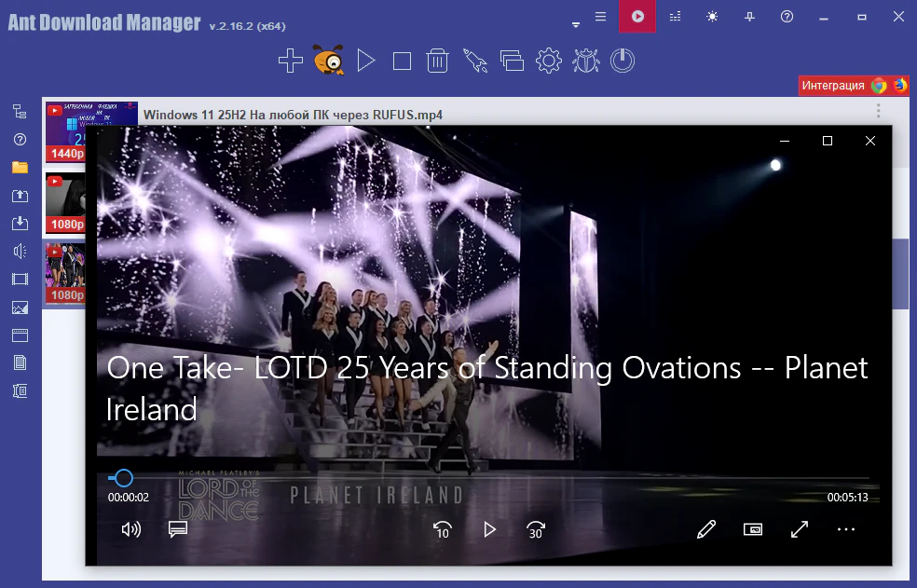Open the hamburger menu in the title bar
This screenshot has height=588, width=917.
coord(600,17)
